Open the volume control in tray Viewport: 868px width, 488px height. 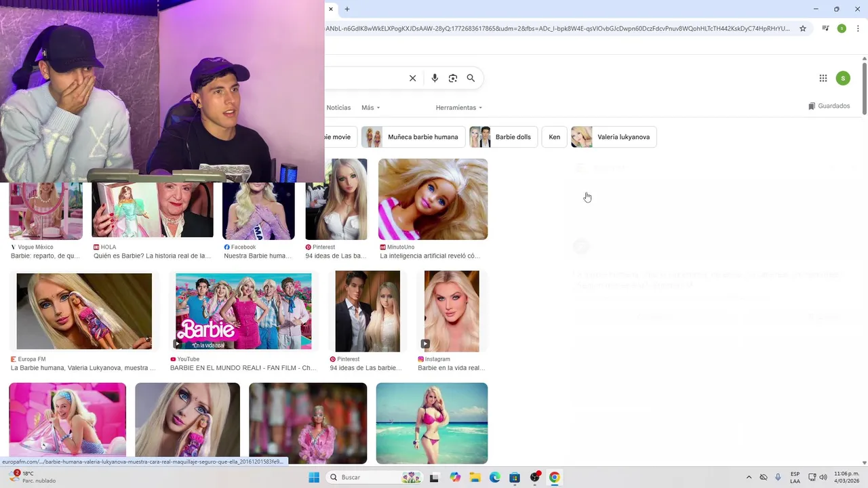[x=823, y=477]
